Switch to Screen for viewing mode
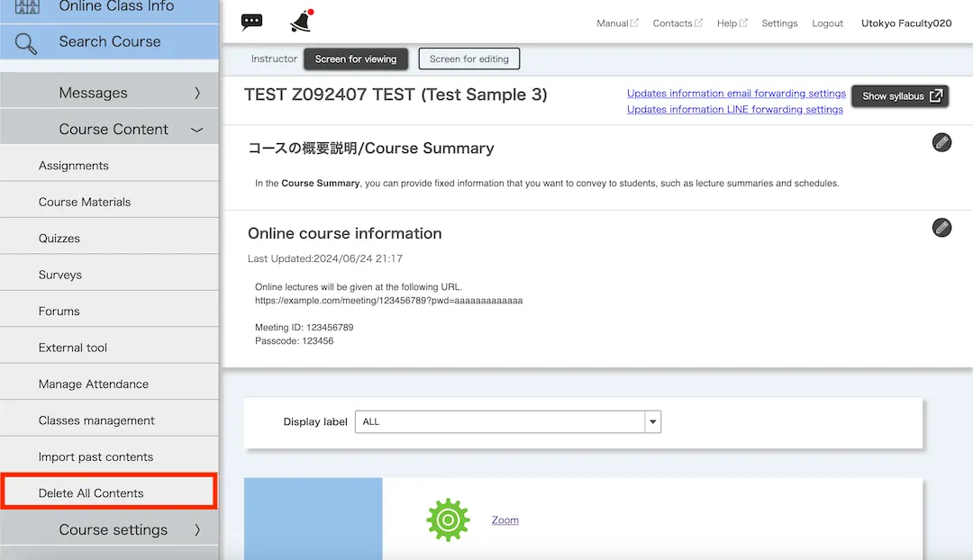The height and width of the screenshot is (560, 973). pyautogui.click(x=356, y=59)
